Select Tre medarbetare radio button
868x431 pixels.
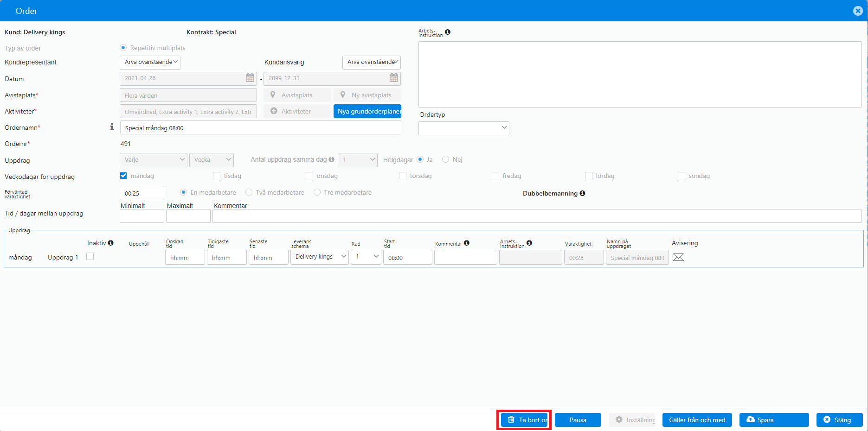point(317,192)
